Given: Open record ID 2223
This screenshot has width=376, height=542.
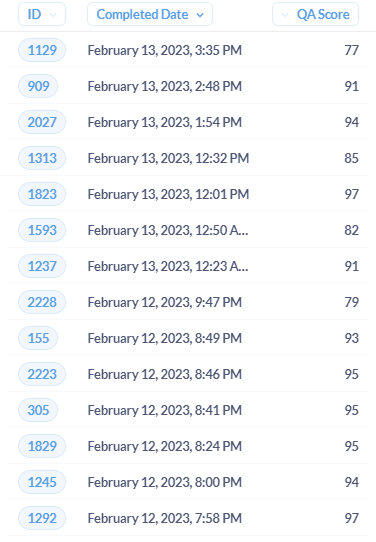Looking at the screenshot, I should click(42, 374).
